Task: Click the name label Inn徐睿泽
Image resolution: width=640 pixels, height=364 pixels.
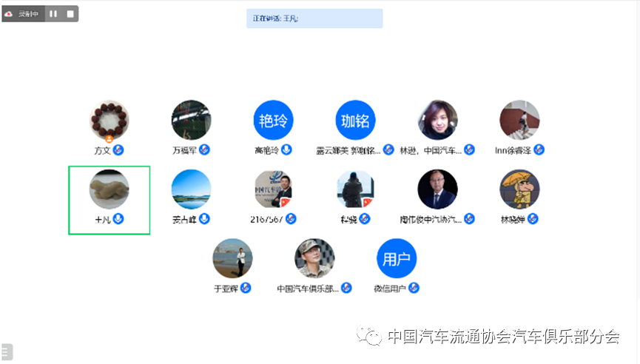Action: [513, 151]
